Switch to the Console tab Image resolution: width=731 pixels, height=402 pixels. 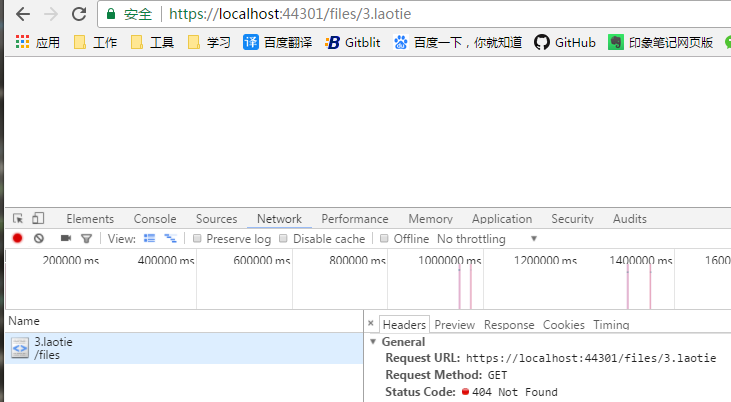tap(155, 219)
